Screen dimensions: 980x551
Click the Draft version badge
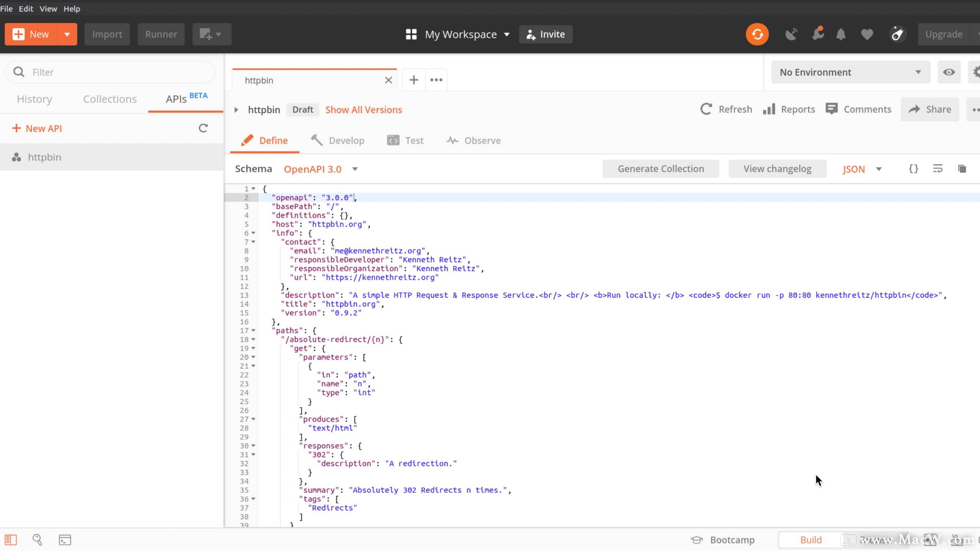pyautogui.click(x=302, y=110)
